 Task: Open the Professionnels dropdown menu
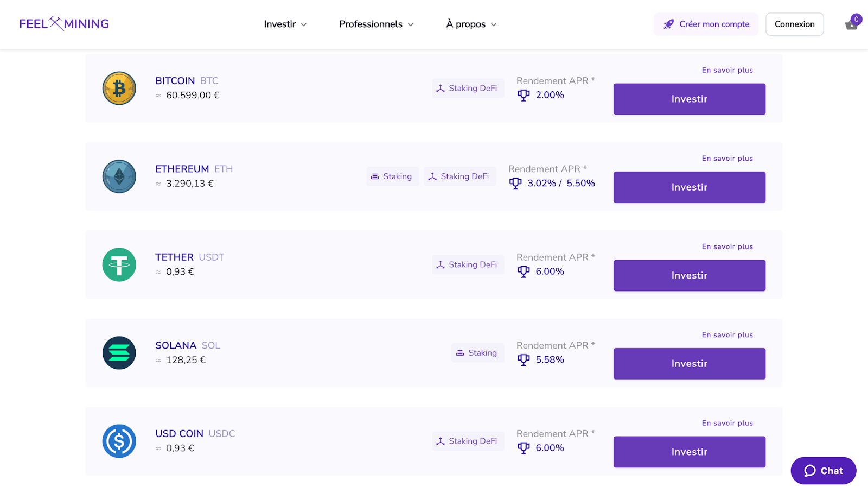376,24
